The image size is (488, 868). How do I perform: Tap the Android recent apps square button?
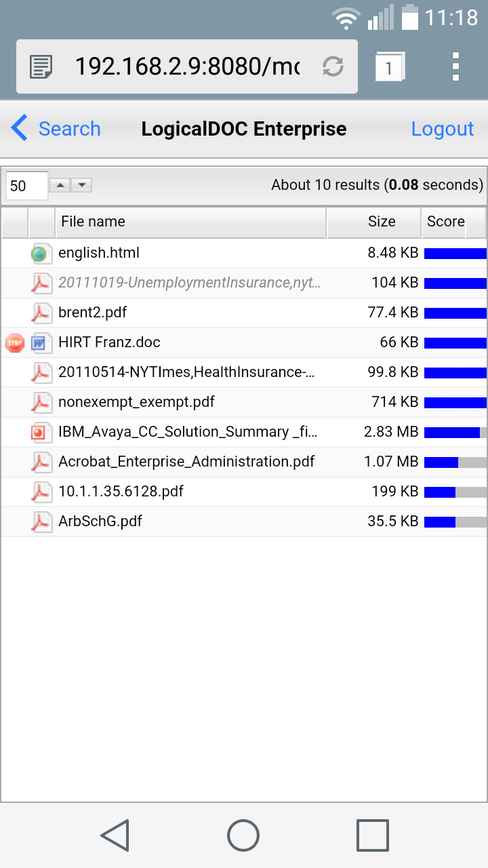(x=373, y=835)
